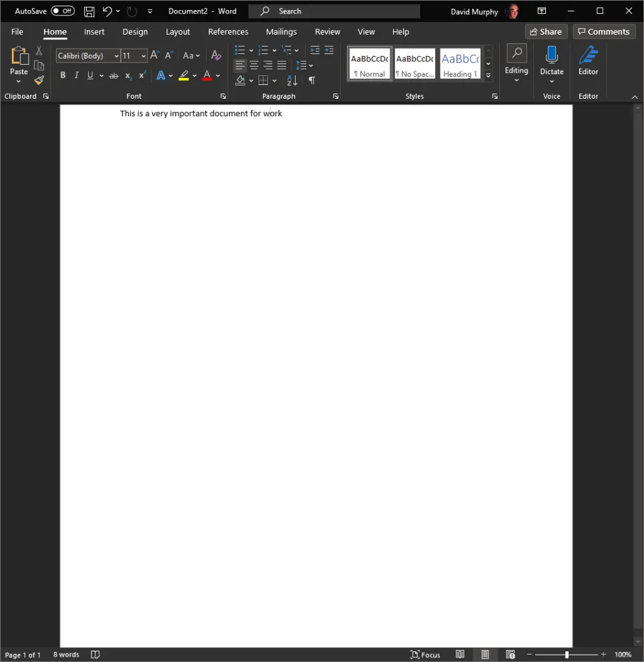Clear all formatting icon
The image size is (644, 662).
coord(216,55)
